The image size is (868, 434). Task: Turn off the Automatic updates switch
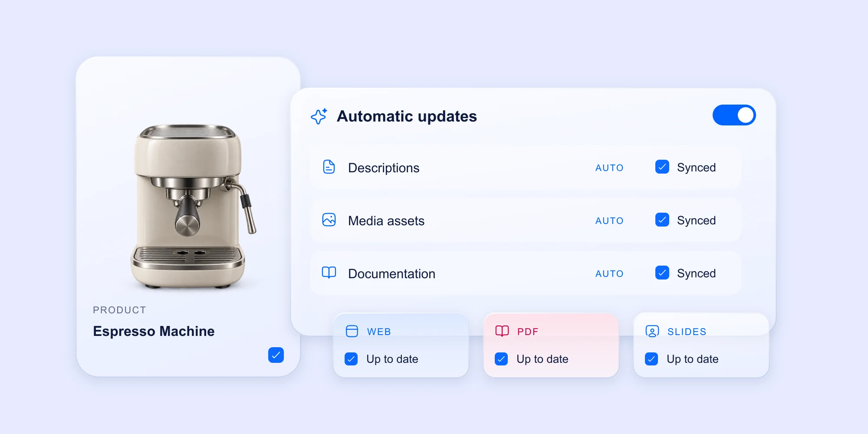(734, 115)
